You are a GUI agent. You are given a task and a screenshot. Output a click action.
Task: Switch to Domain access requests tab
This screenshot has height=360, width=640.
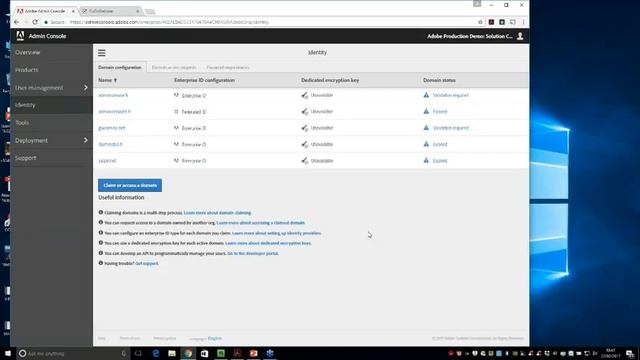click(174, 67)
